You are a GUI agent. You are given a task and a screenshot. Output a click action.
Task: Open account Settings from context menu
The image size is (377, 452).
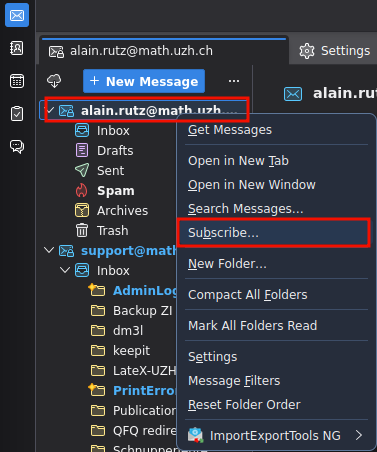[x=276, y=357]
